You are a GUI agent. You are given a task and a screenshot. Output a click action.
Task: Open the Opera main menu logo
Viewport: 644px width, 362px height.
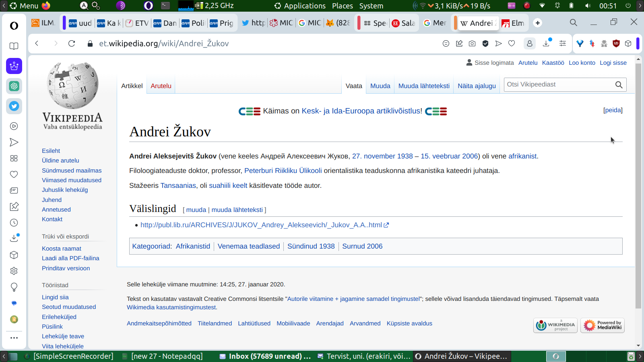pyautogui.click(x=14, y=26)
